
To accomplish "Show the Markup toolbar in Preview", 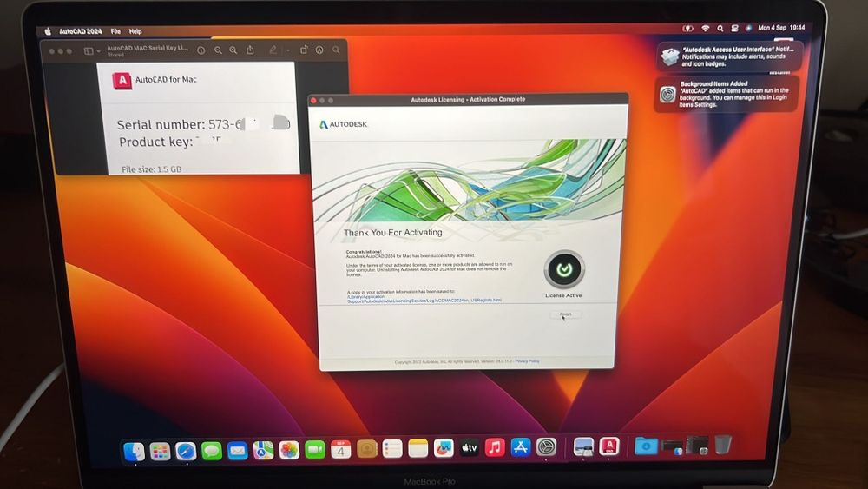I will point(319,50).
